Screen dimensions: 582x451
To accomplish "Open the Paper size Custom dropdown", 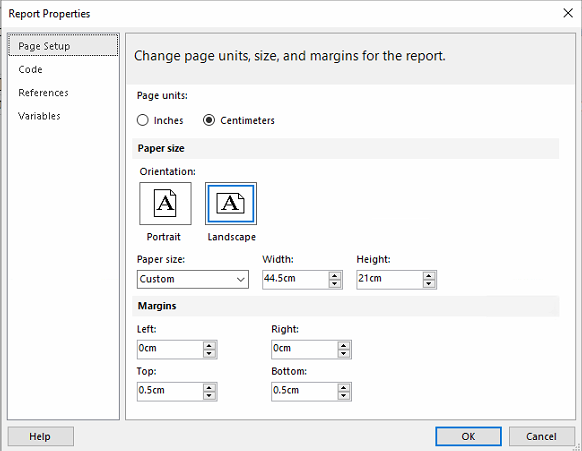I will 193,279.
